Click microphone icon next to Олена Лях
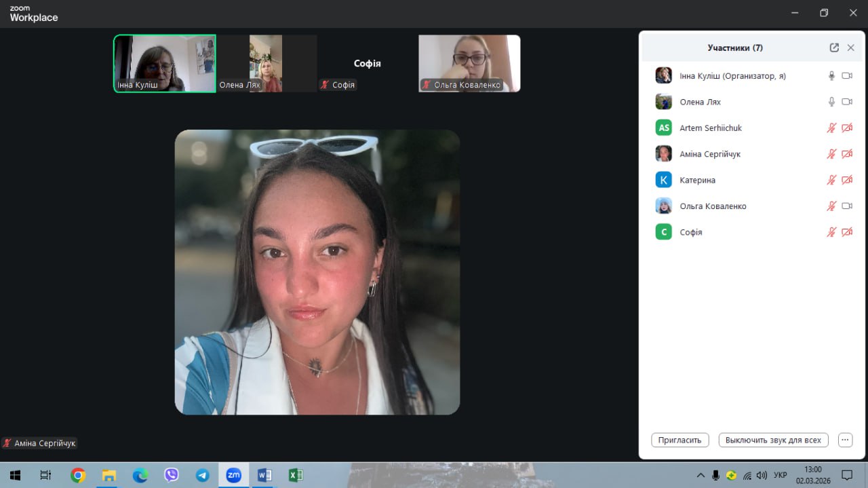The width and height of the screenshot is (868, 488). 831,102
